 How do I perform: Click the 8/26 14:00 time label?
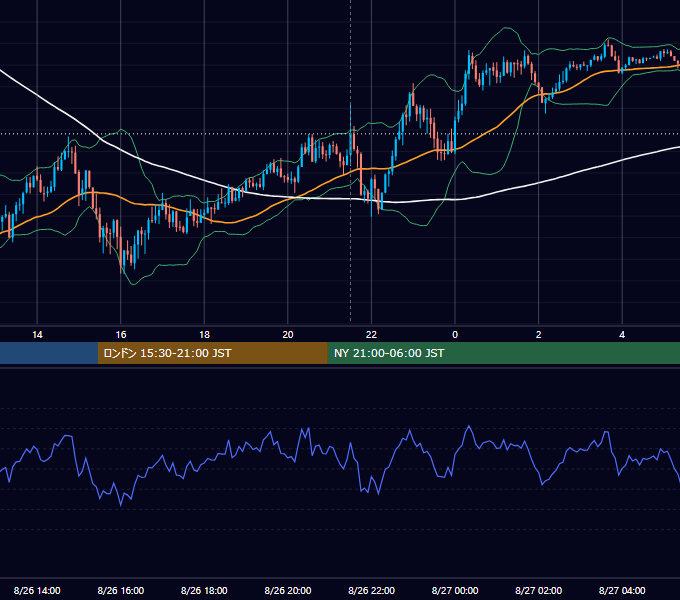37,590
